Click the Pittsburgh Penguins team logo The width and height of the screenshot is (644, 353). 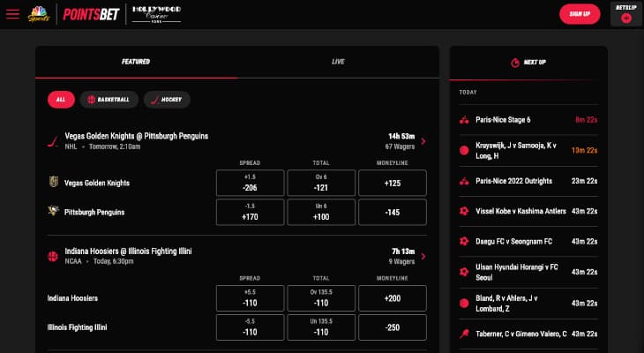(x=54, y=211)
